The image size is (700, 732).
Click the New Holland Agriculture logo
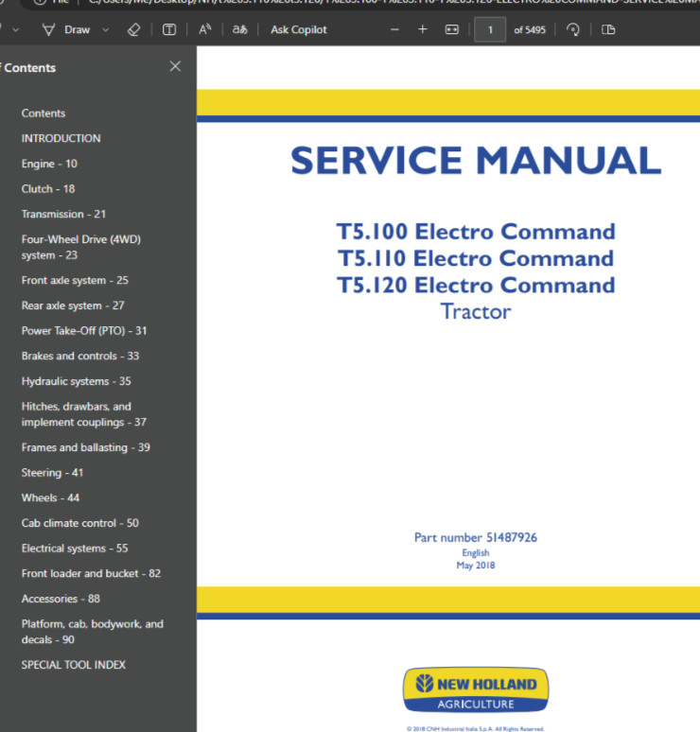click(476, 690)
